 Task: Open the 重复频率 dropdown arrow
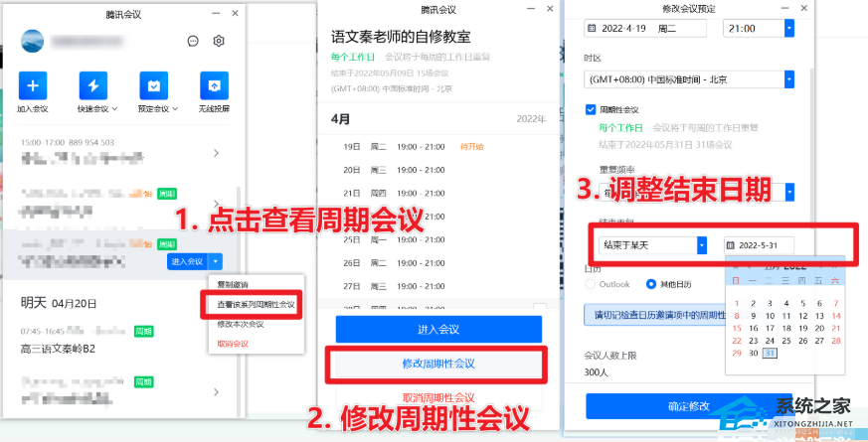click(789, 192)
